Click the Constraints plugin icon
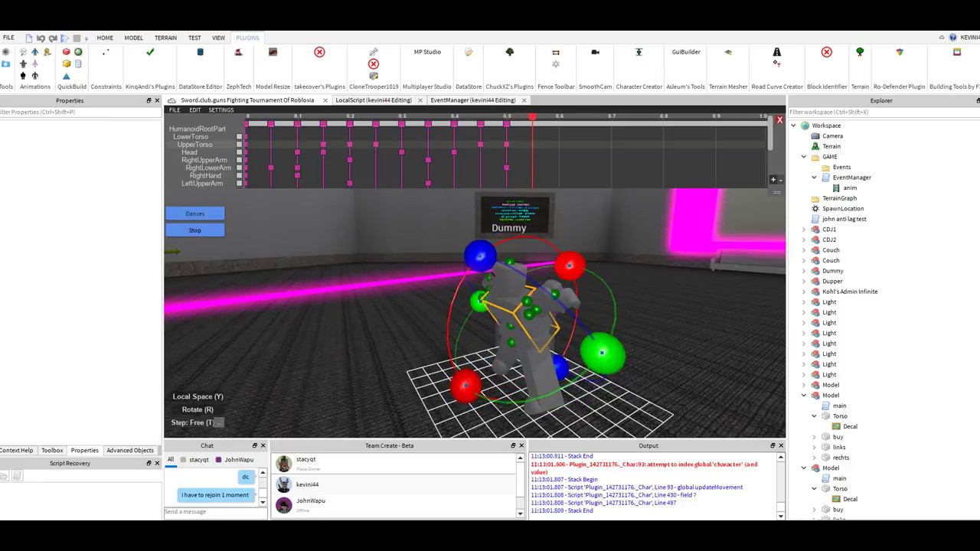The width and height of the screenshot is (980, 551). pos(106,52)
